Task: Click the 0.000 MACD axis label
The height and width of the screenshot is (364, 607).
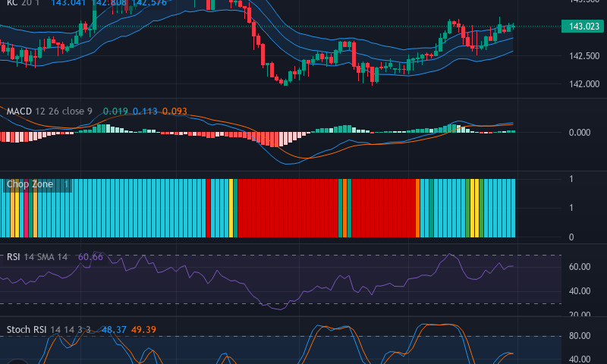Action: pos(580,133)
